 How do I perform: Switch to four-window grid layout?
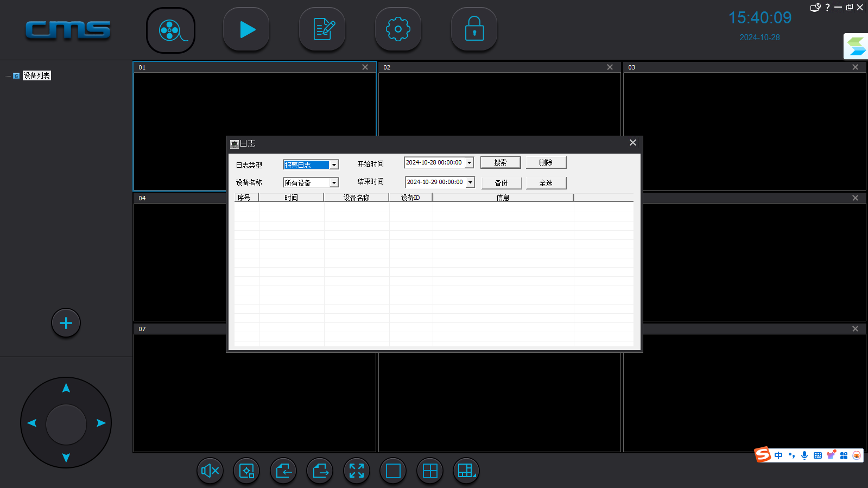coord(430,471)
